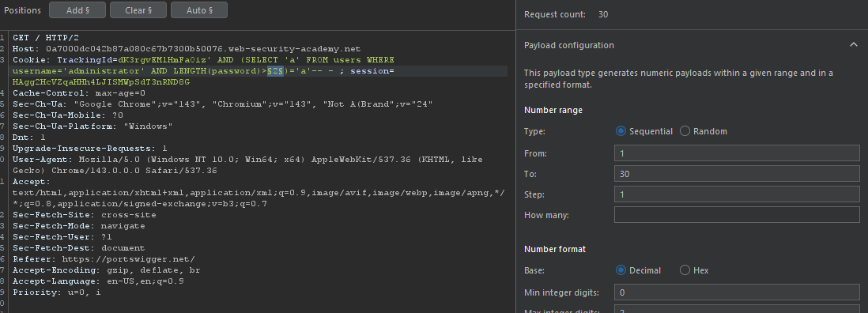This screenshot has height=313, width=868.
Task: Click the Referer portswigger.net header
Action: pyautogui.click(x=104, y=258)
